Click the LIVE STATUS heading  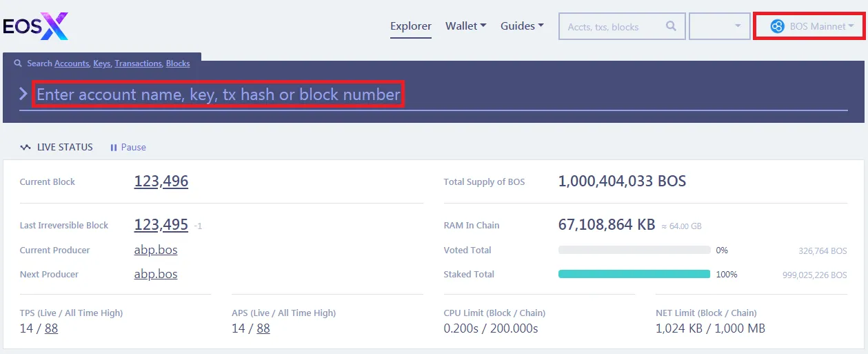pyautogui.click(x=65, y=147)
